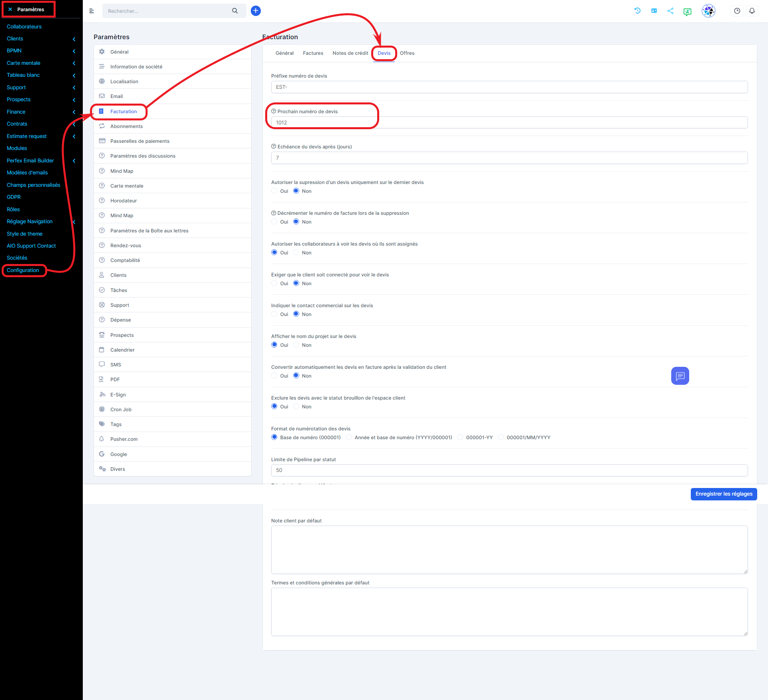Click the search magnifying glass icon

[x=235, y=9]
